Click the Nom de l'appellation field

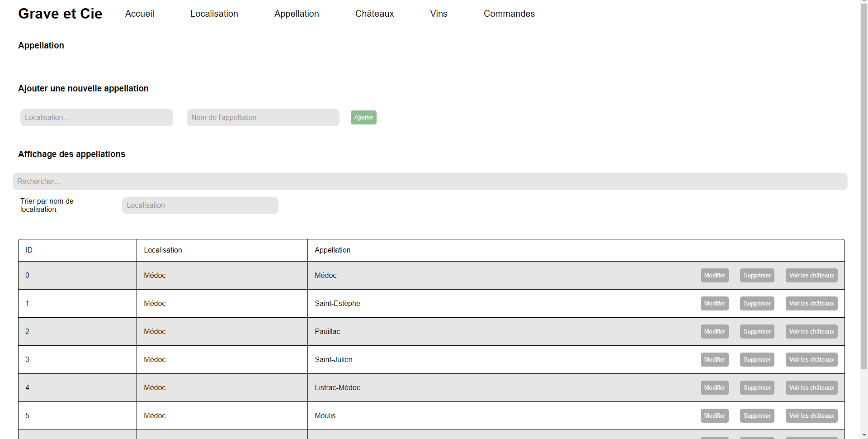(x=263, y=118)
